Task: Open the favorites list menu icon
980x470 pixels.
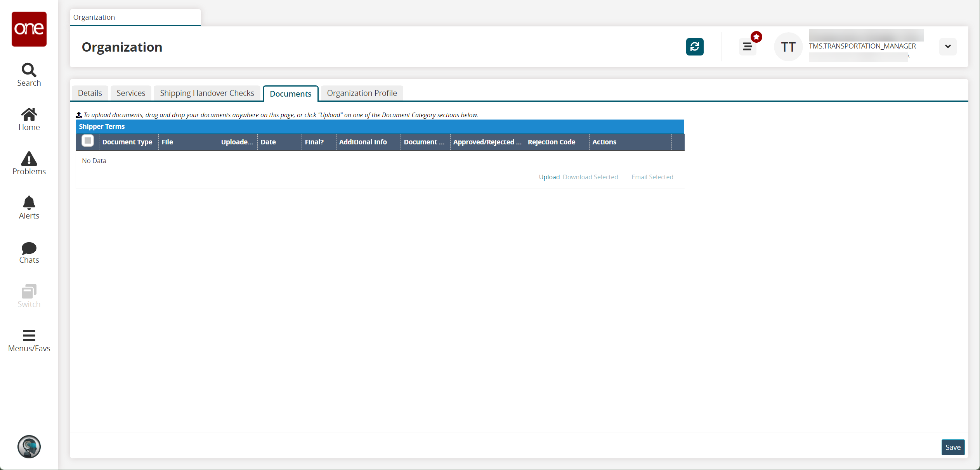Action: (748, 47)
